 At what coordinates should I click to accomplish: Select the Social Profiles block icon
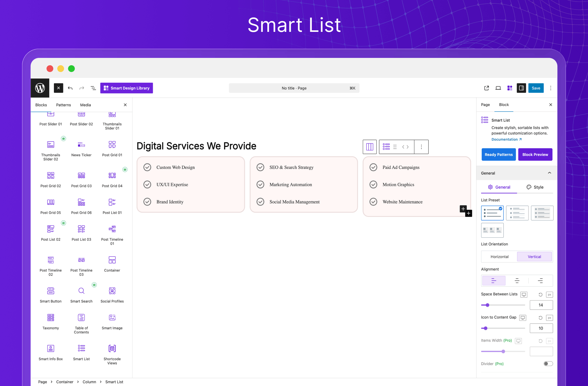pyautogui.click(x=112, y=291)
